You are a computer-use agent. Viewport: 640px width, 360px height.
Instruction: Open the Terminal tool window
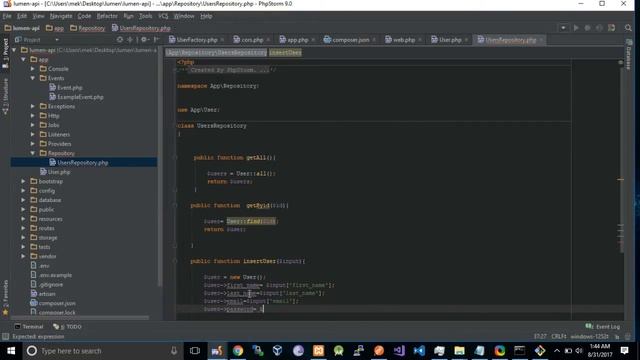coord(29,327)
